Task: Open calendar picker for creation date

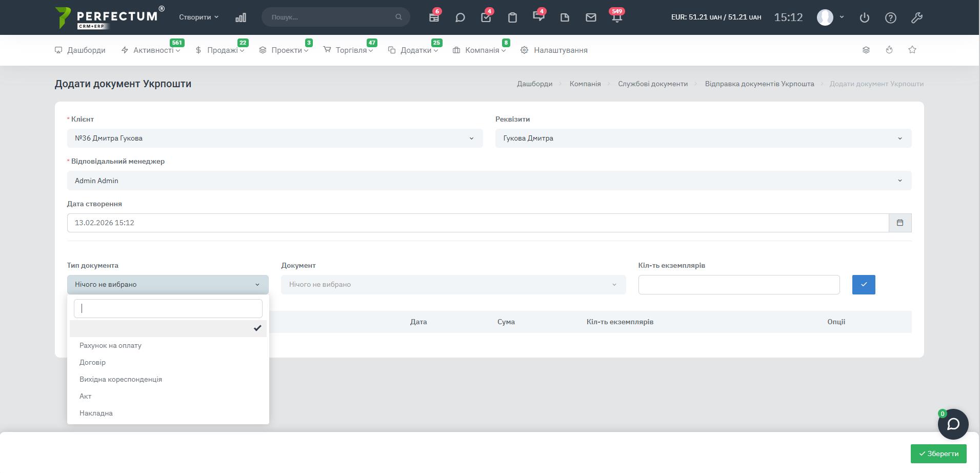Action: [900, 223]
